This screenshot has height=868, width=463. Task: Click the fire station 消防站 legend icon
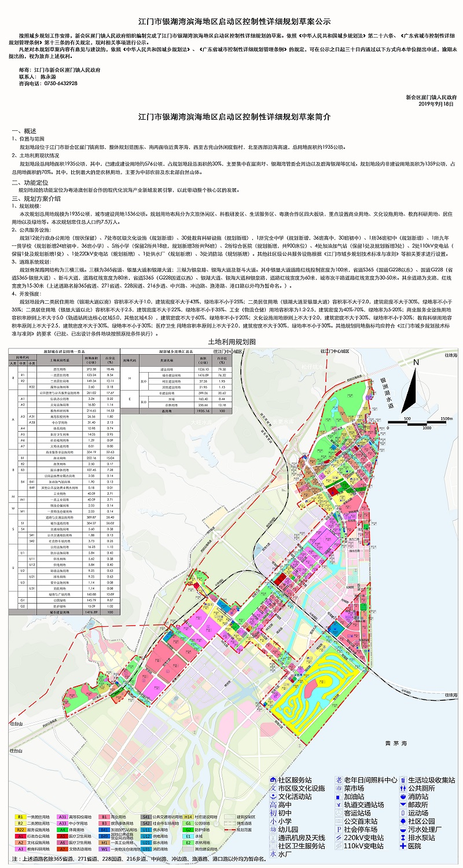402,796
